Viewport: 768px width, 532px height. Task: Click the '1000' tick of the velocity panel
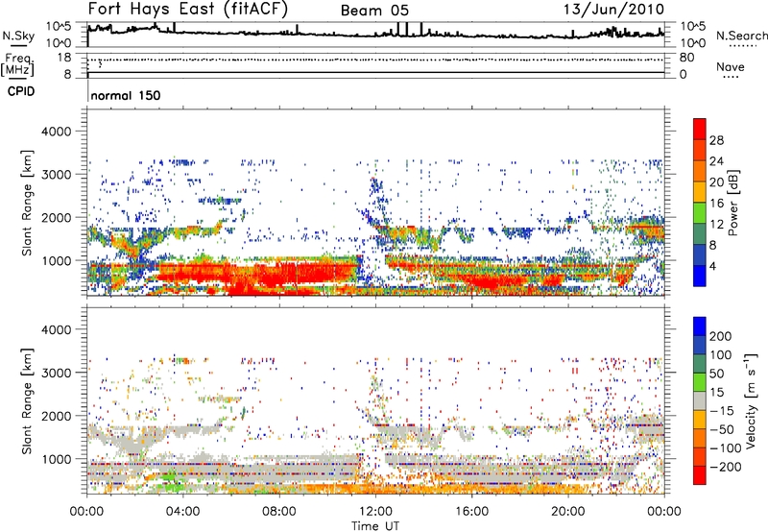pyautogui.click(x=56, y=459)
